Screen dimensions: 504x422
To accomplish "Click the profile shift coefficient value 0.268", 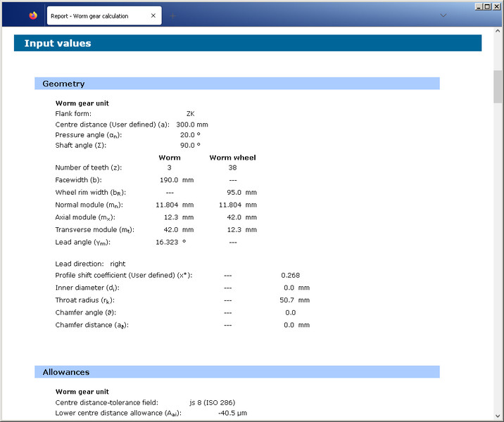I will [290, 275].
